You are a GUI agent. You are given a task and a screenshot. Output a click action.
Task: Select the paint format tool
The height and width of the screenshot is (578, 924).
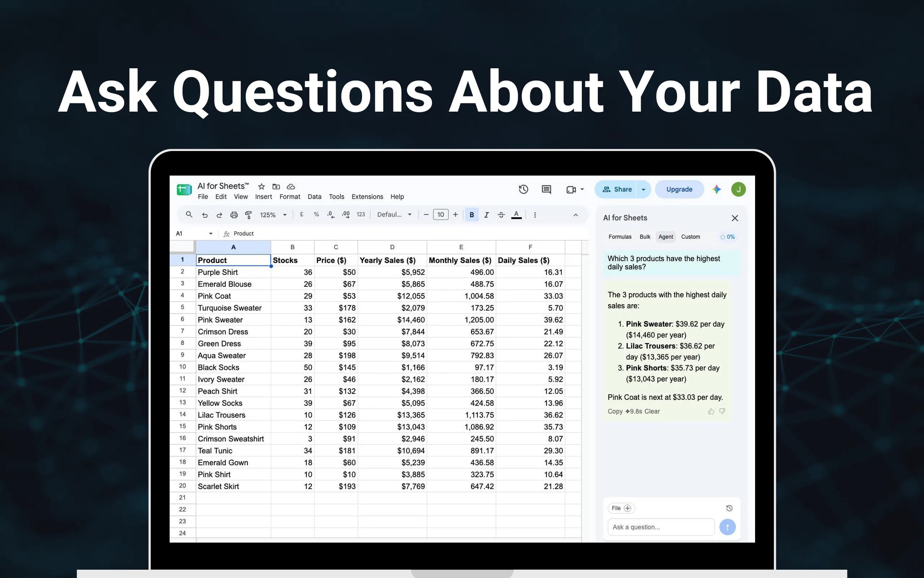point(249,215)
